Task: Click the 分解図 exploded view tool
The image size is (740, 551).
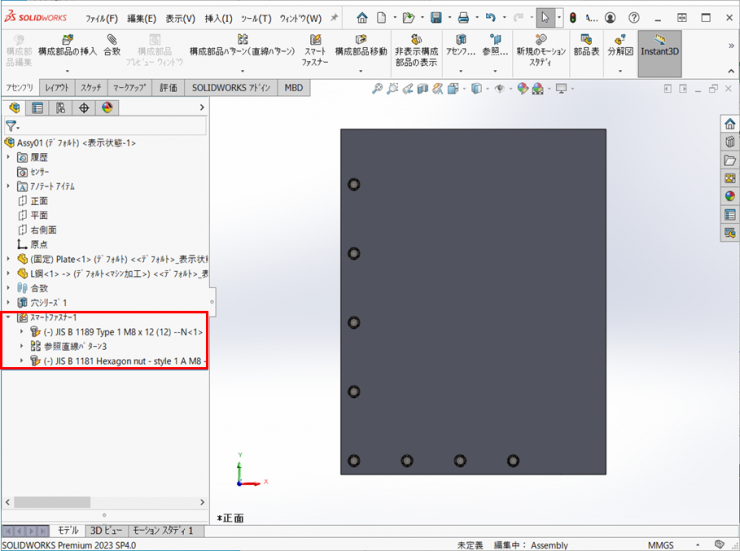Action: pos(620,46)
